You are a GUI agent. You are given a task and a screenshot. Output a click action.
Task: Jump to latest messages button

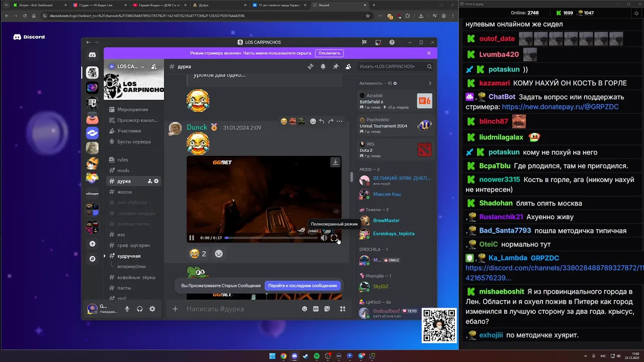302,286
